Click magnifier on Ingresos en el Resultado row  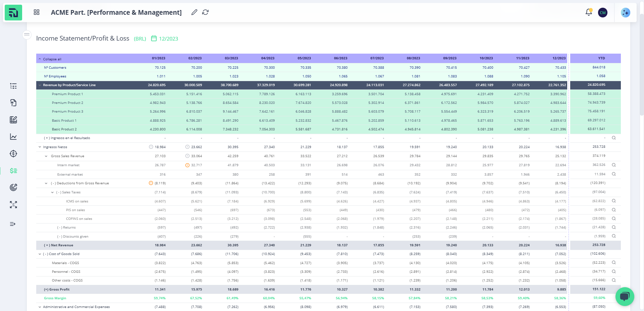pyautogui.click(x=614, y=138)
